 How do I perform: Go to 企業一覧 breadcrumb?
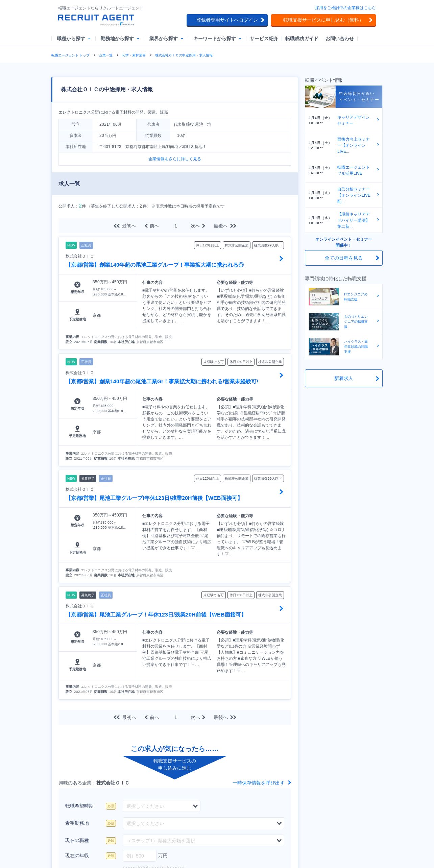106,55
